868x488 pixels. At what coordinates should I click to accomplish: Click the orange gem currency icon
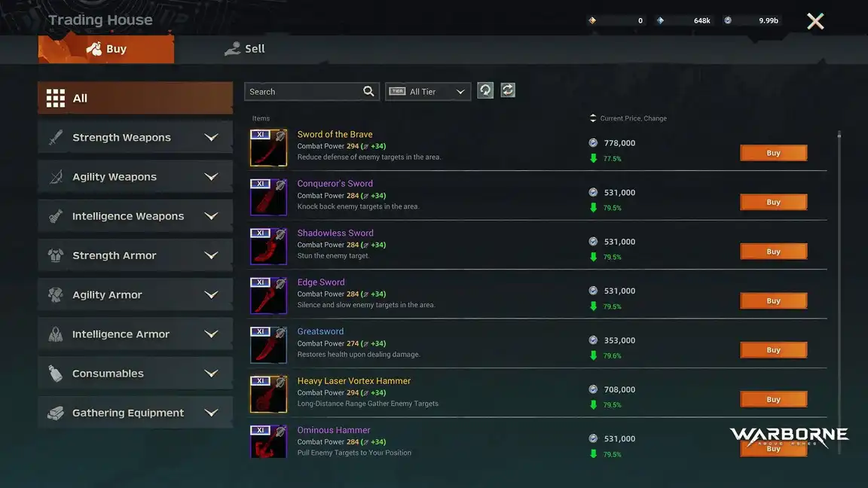click(x=592, y=20)
